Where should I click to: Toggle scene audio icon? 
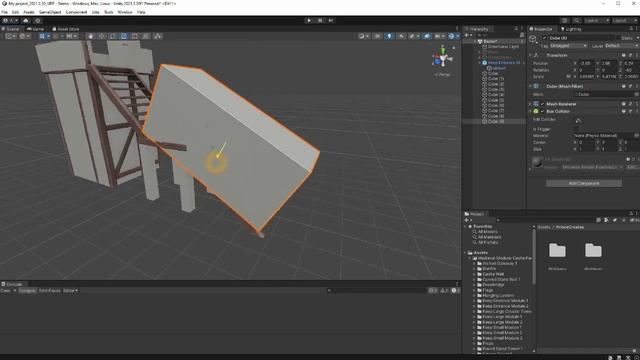(402, 36)
